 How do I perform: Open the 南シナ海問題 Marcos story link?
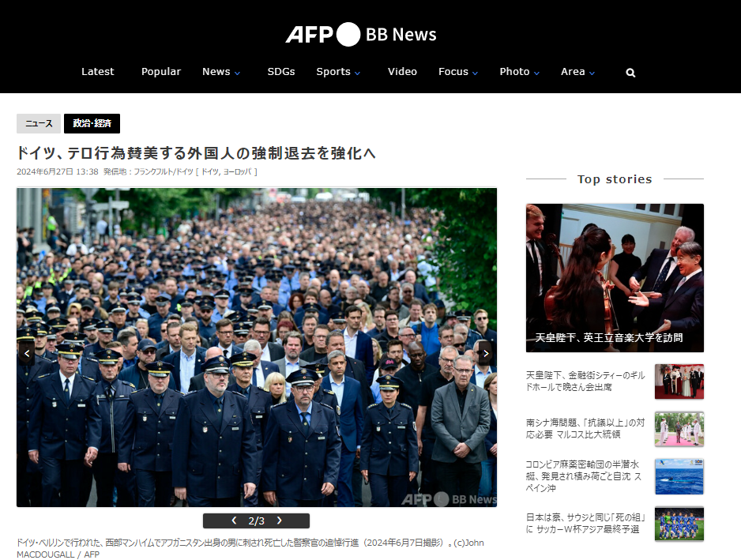click(x=585, y=428)
